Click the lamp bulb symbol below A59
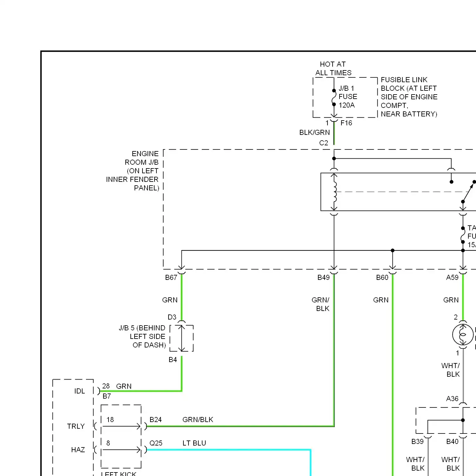 [463, 334]
